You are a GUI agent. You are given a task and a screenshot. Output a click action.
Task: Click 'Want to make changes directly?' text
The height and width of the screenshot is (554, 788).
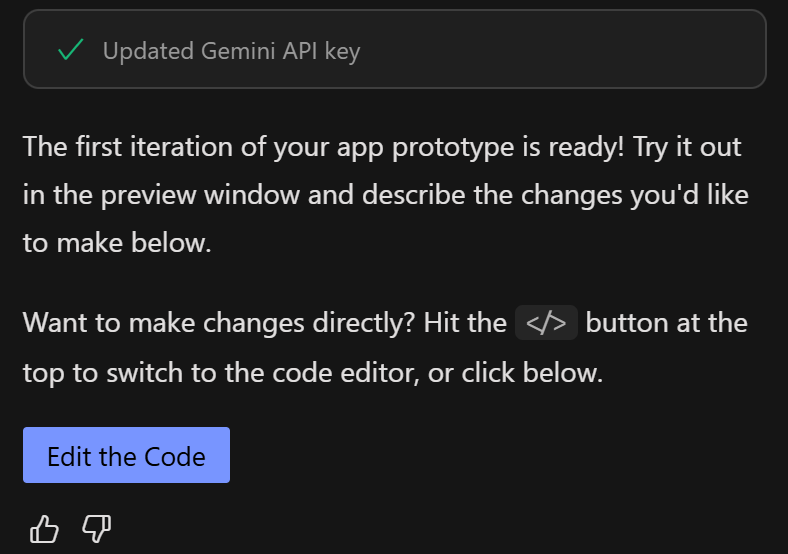219,323
